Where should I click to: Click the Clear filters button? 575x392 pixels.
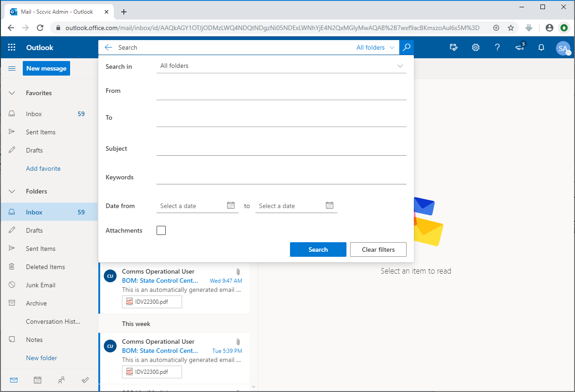378,249
